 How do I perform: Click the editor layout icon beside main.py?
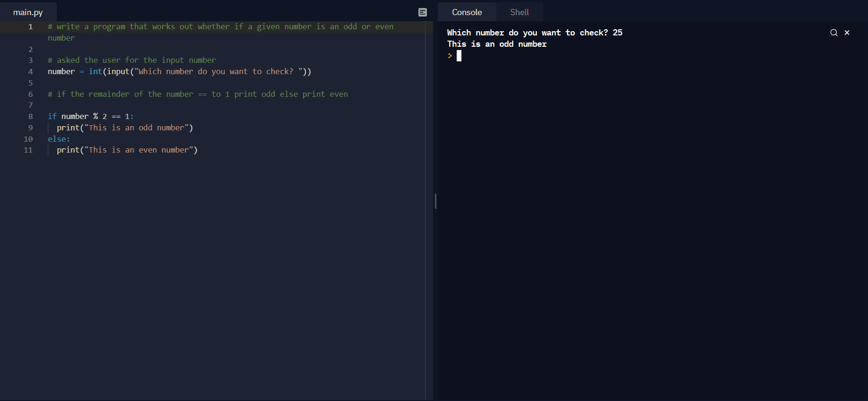click(423, 12)
